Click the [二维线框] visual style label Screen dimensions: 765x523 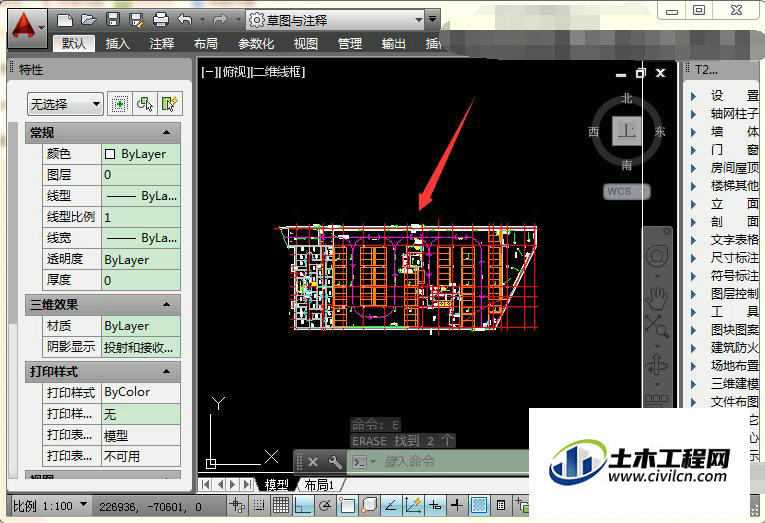(x=277, y=72)
